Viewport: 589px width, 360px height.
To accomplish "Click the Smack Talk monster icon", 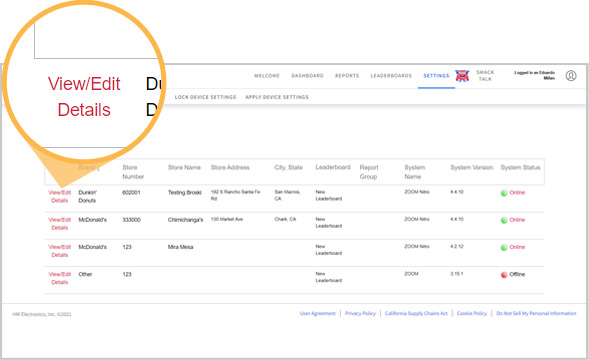I will click(462, 76).
